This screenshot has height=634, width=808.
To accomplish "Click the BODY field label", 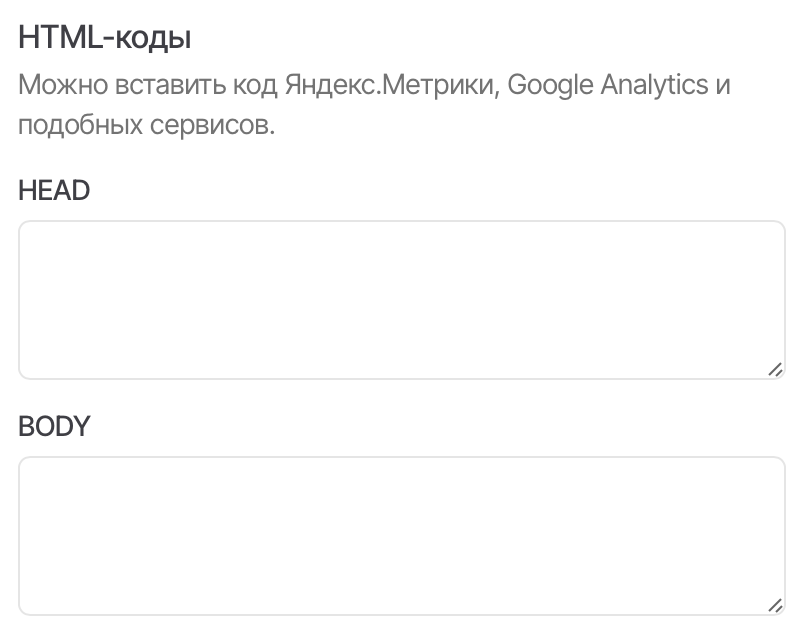I will tap(54, 427).
